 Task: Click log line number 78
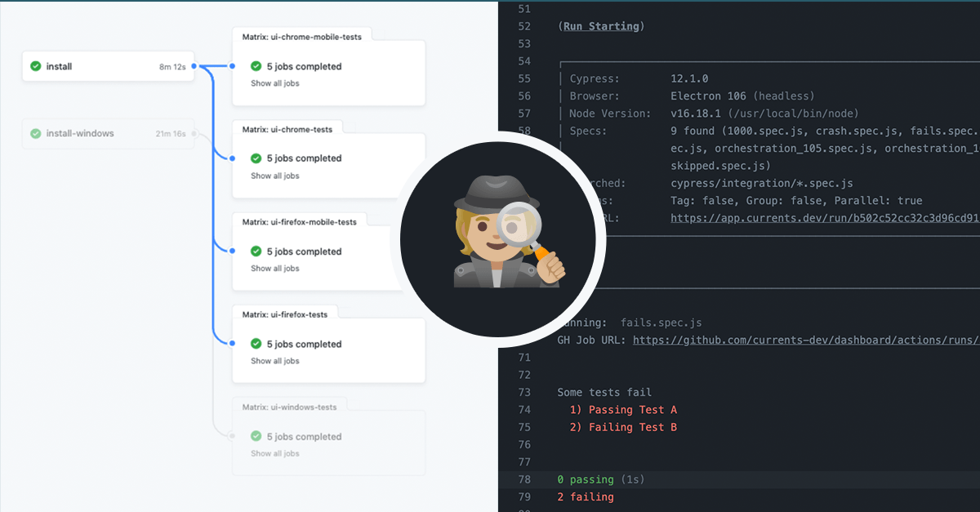[x=523, y=479]
